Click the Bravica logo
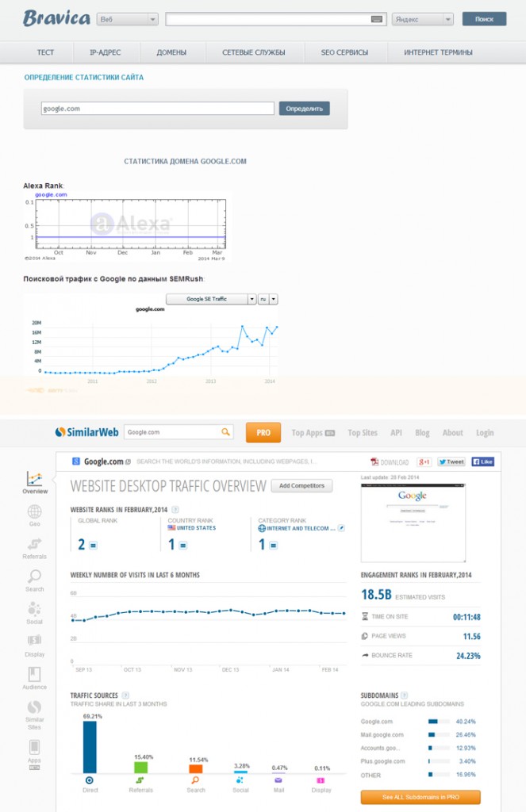 click(x=56, y=18)
